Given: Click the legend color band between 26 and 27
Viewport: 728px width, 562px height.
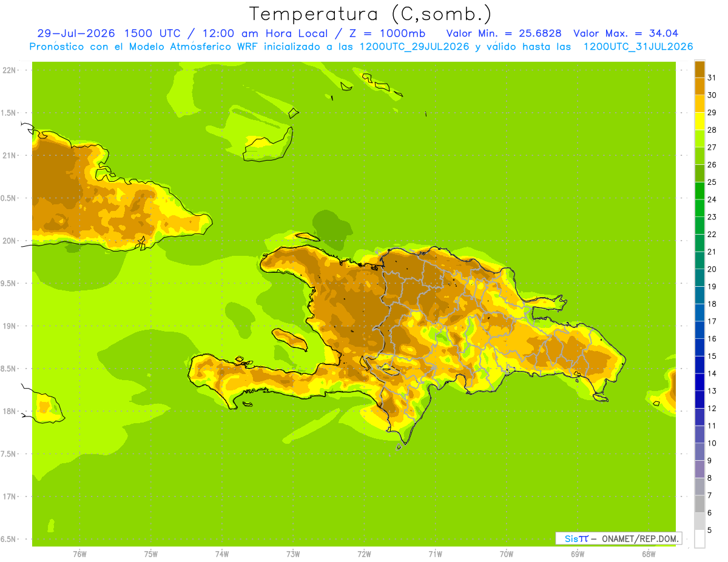Looking at the screenshot, I should tap(699, 156).
